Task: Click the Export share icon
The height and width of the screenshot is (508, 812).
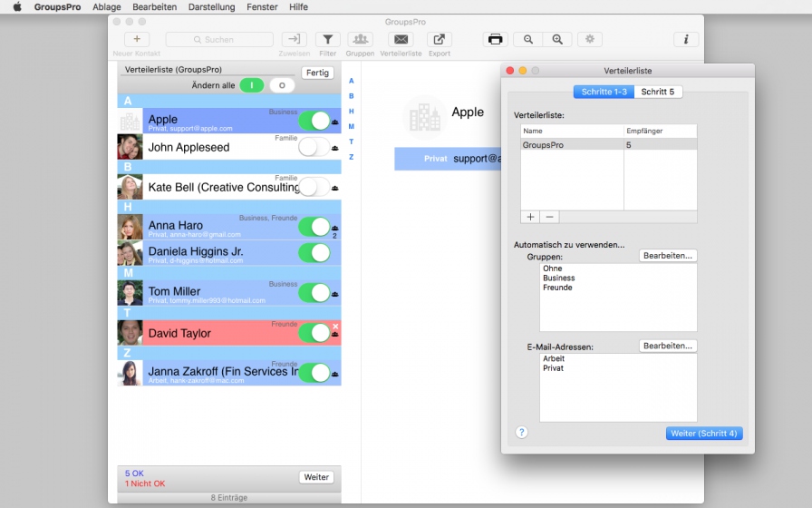Action: coord(440,39)
